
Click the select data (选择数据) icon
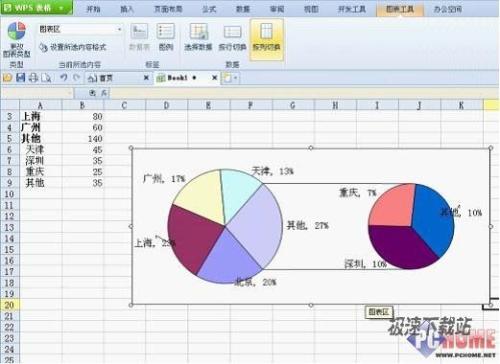[198, 37]
